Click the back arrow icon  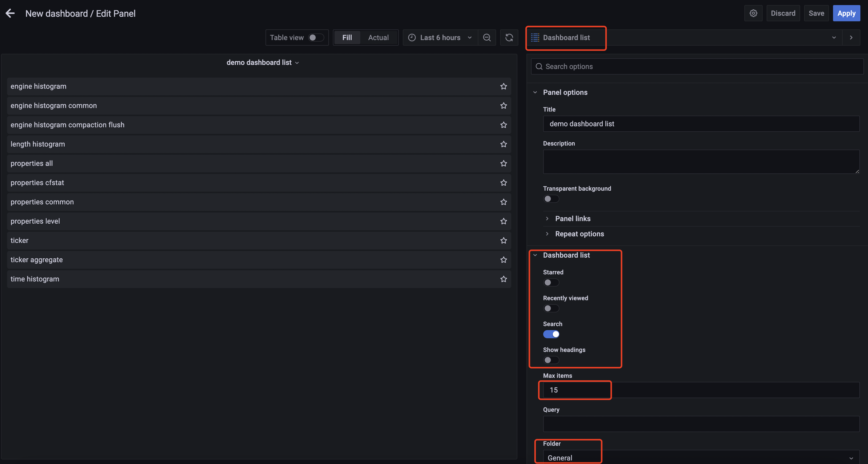point(10,13)
